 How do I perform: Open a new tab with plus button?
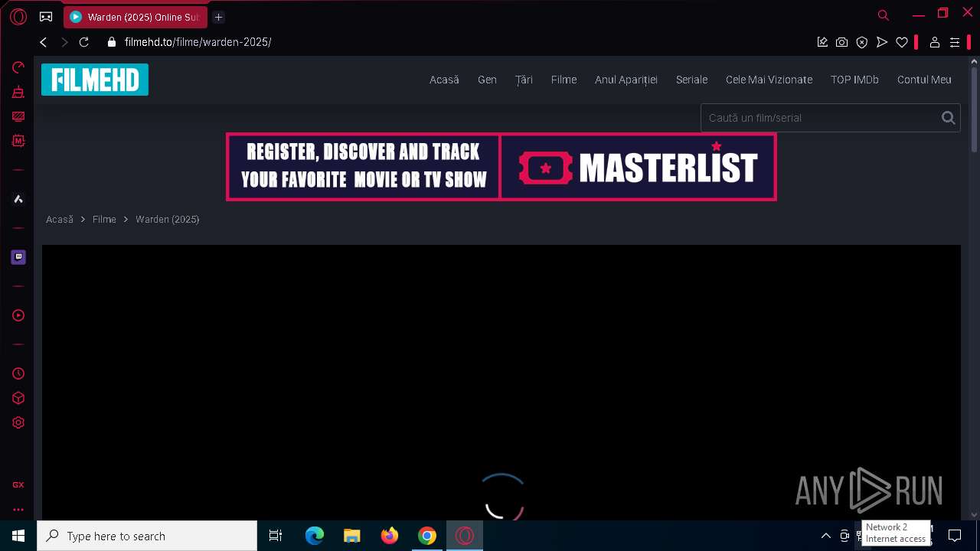tap(218, 17)
